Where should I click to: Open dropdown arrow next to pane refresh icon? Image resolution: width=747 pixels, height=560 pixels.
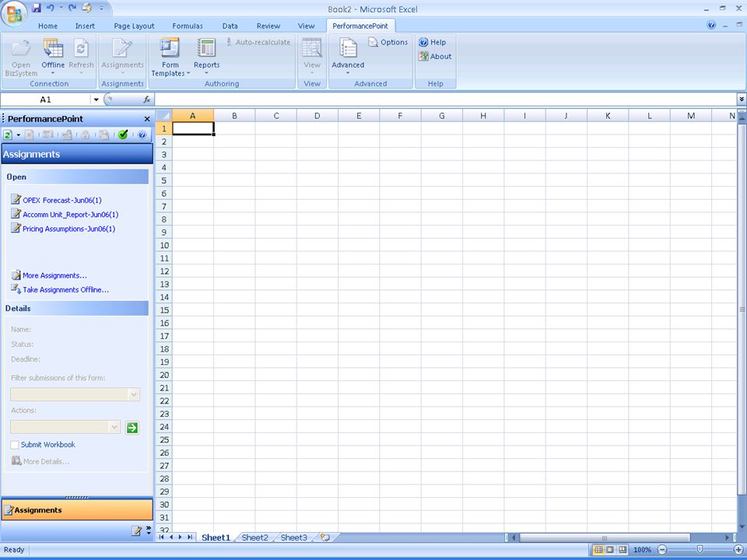coord(18,135)
